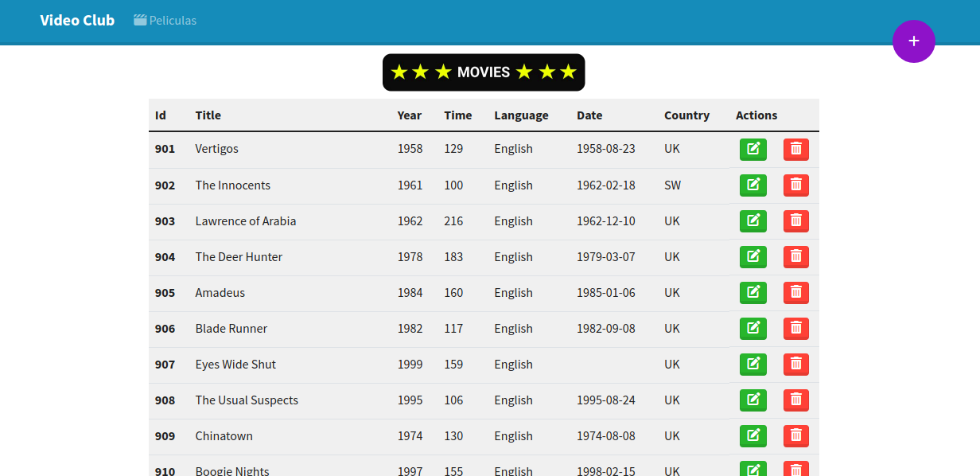The width and height of the screenshot is (980, 476).
Task: Edit The Usual Suspects entry
Action: click(x=753, y=400)
